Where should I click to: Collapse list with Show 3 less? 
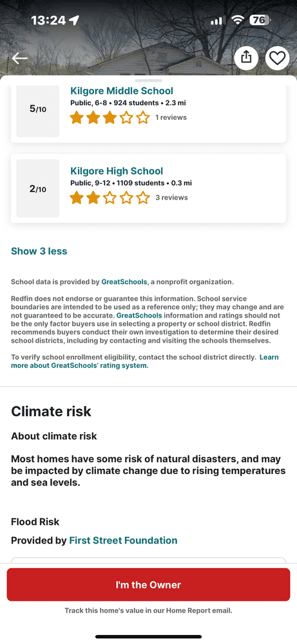pos(39,251)
